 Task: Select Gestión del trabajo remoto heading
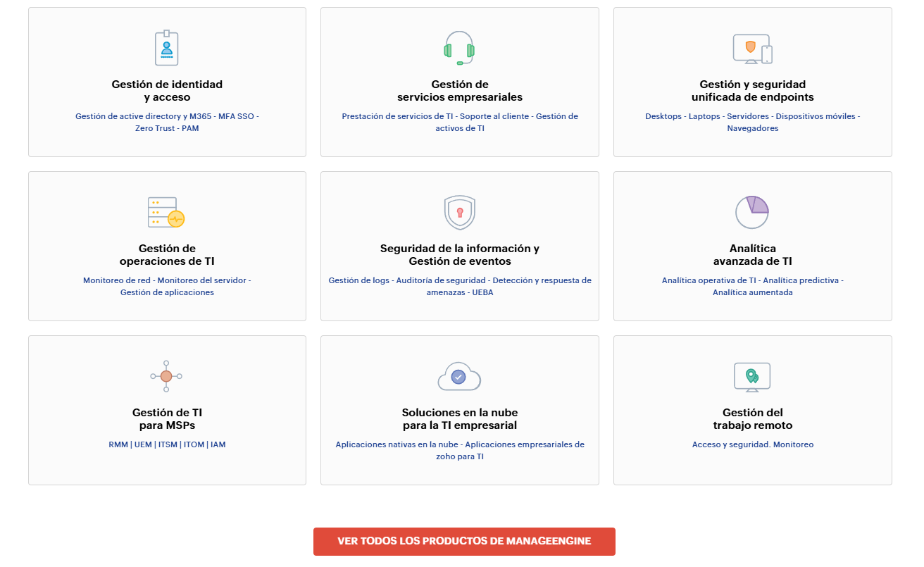[x=752, y=419]
